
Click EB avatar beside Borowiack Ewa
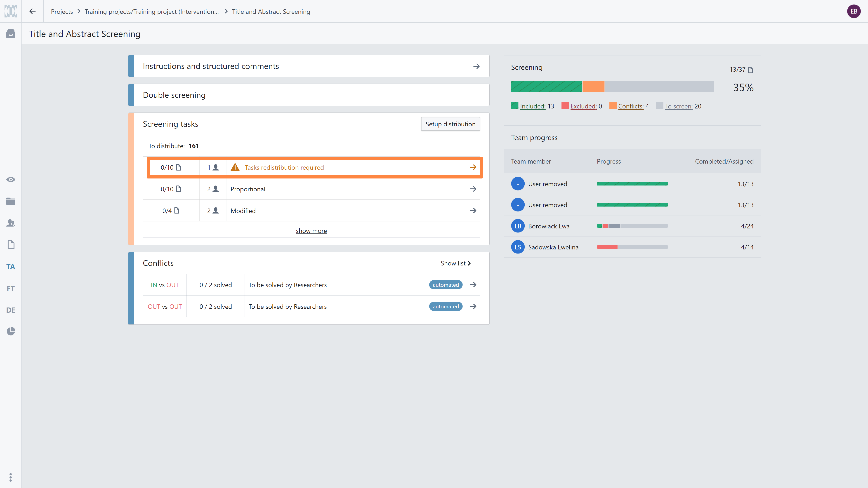[518, 226]
